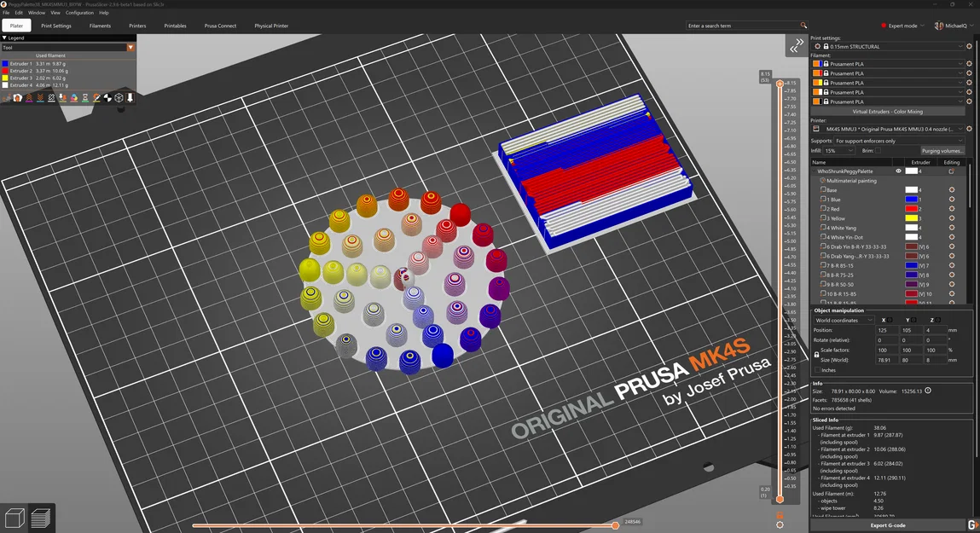Collapse sidebar with double-chevron icon
Screen dimensions: 980x533
click(x=796, y=46)
